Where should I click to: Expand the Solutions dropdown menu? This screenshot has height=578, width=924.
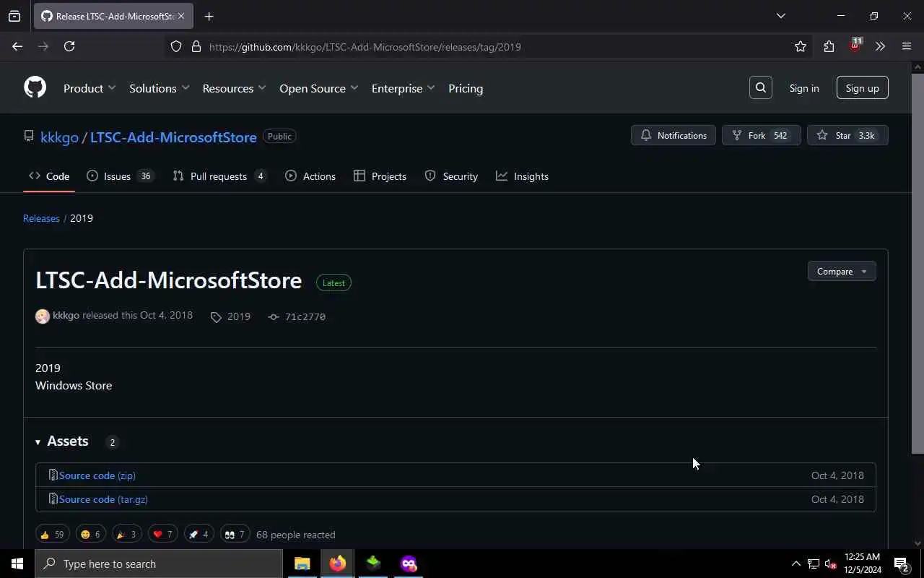(x=160, y=88)
